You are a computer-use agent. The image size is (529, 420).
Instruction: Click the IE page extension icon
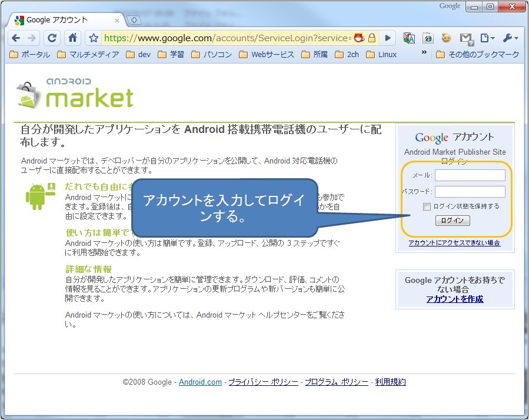point(428,38)
